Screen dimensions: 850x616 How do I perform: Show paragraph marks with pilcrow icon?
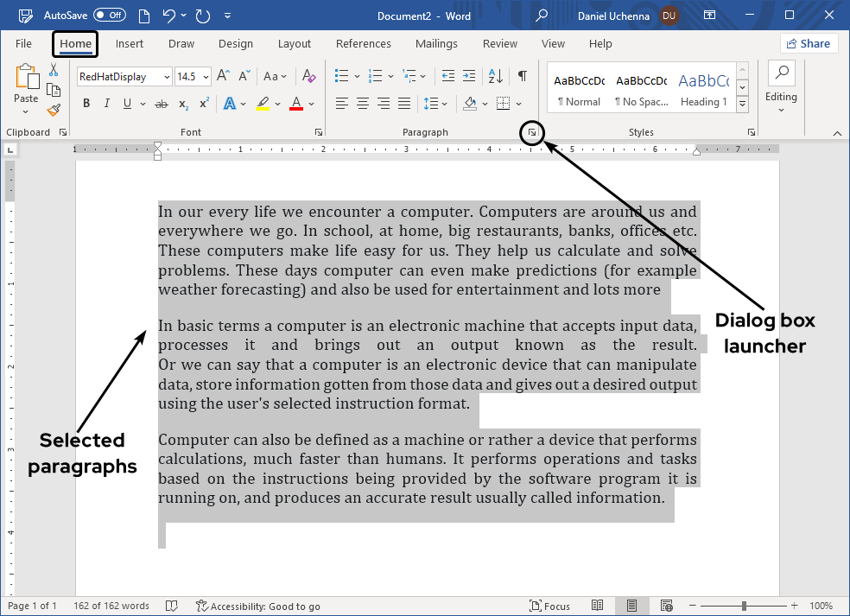pyautogui.click(x=522, y=76)
